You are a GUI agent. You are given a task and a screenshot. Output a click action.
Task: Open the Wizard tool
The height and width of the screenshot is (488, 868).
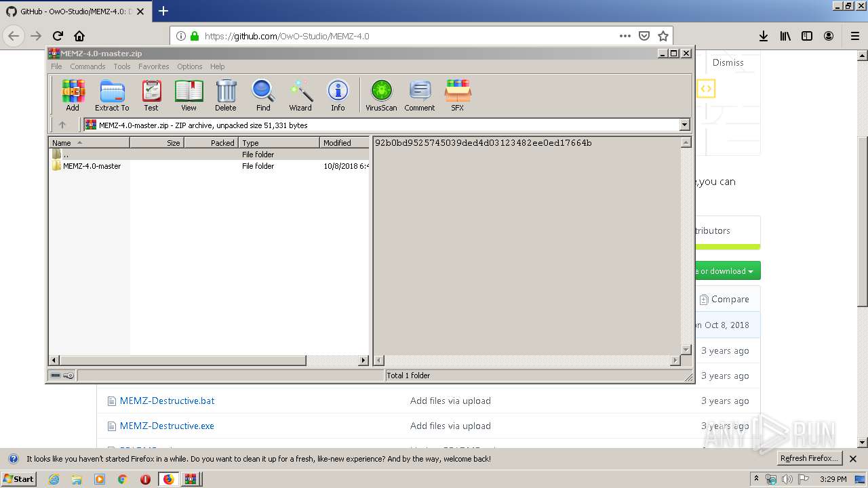(x=300, y=95)
